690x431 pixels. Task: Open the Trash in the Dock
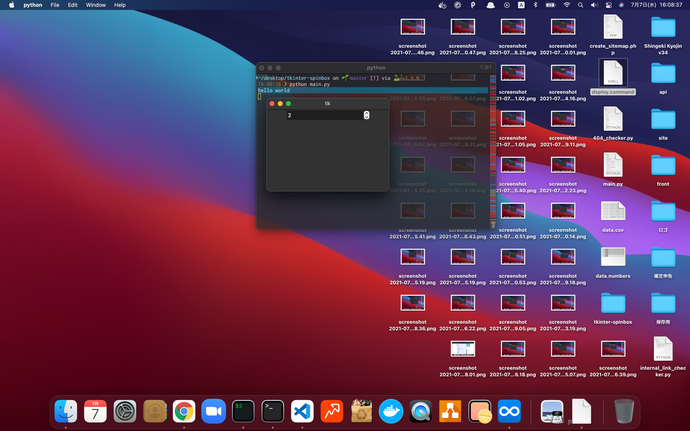(x=624, y=411)
